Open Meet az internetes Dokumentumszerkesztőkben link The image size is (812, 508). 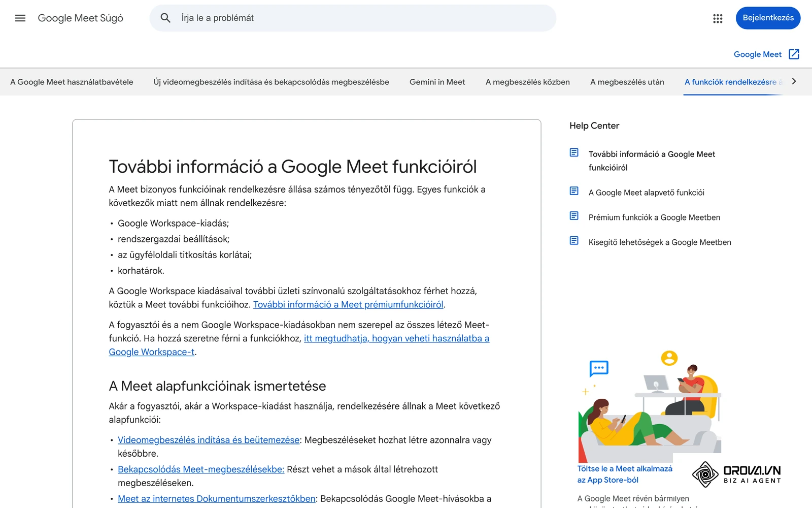tap(217, 499)
